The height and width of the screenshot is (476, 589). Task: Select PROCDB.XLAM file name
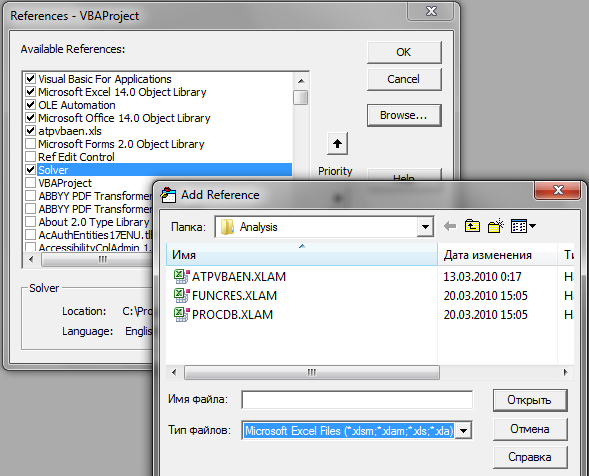(233, 314)
